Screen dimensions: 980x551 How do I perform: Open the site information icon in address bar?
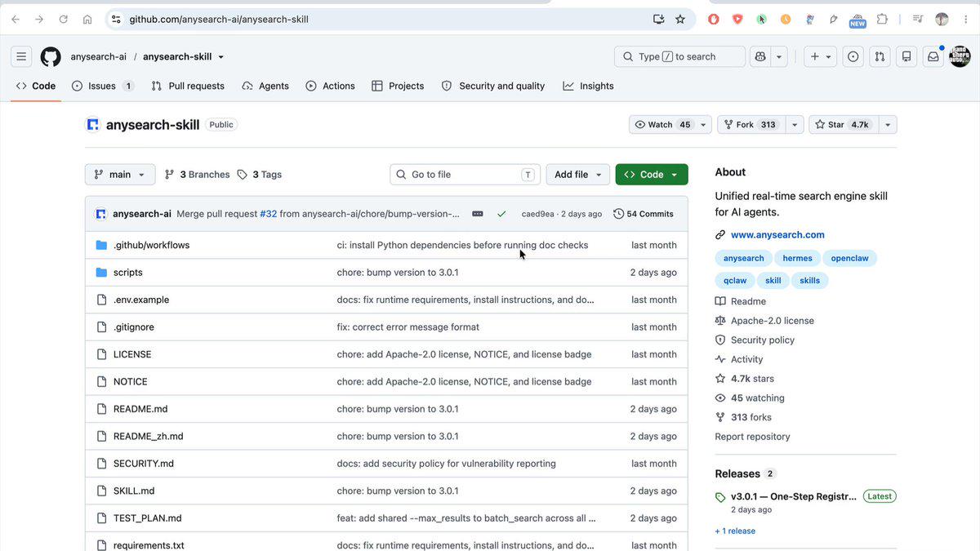pyautogui.click(x=115, y=19)
